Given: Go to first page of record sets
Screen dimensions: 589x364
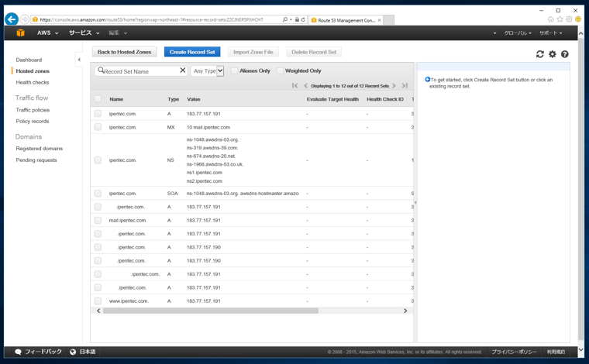Looking at the screenshot, I should coord(294,85).
